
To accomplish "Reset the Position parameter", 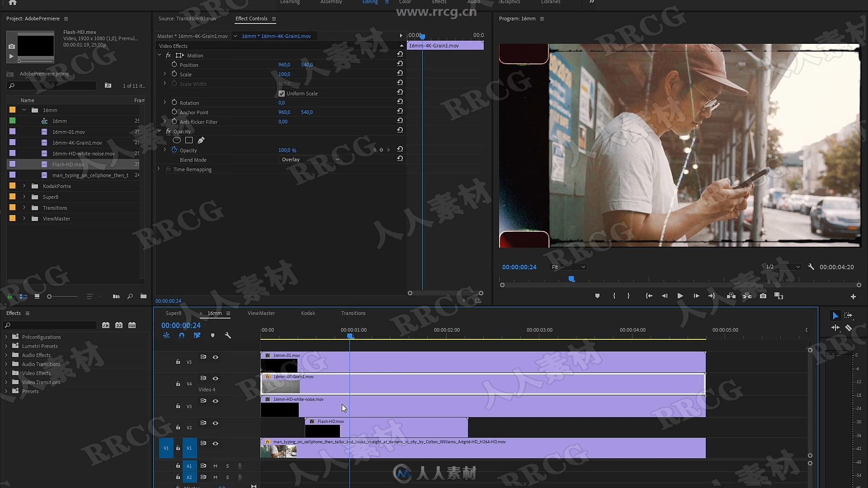I will click(400, 64).
